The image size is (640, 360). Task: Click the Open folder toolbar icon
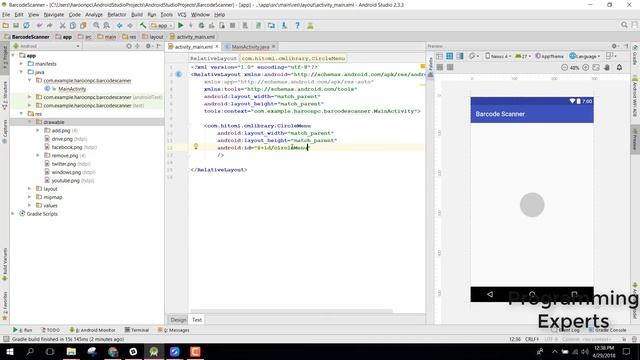[6, 25]
